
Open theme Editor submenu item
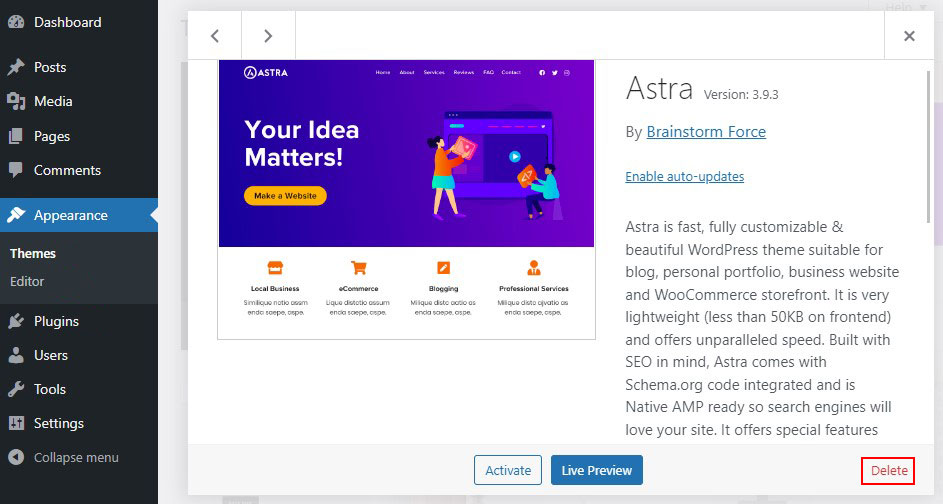27,281
